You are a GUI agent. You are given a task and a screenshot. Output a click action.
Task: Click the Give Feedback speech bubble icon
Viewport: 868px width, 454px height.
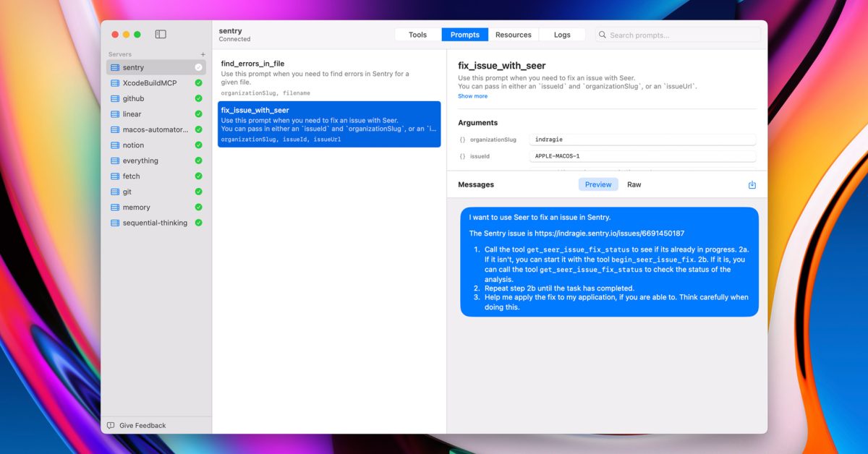[x=111, y=425]
